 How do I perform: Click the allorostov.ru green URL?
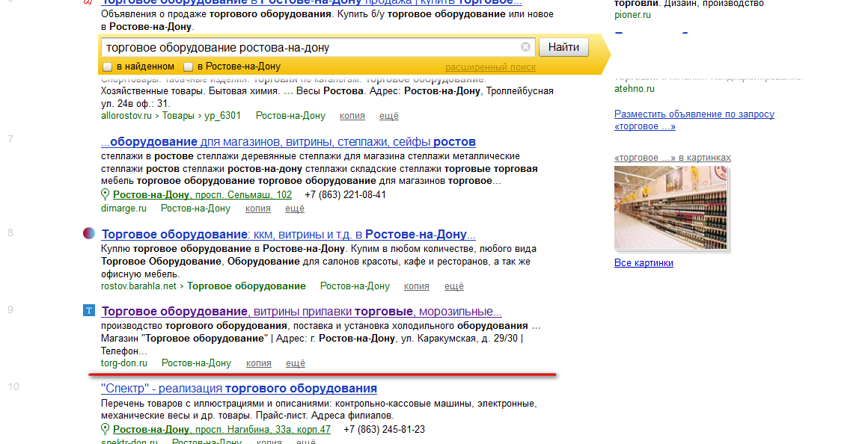click(126, 116)
